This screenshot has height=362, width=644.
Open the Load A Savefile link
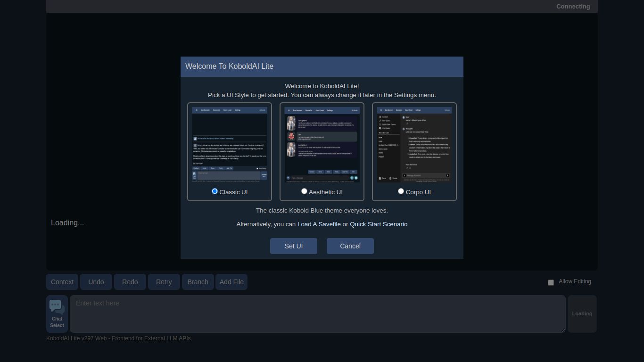tap(319, 224)
